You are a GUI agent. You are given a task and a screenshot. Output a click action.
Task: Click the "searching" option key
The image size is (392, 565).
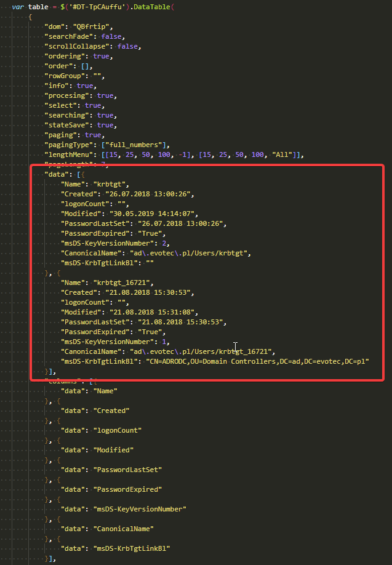[68, 115]
